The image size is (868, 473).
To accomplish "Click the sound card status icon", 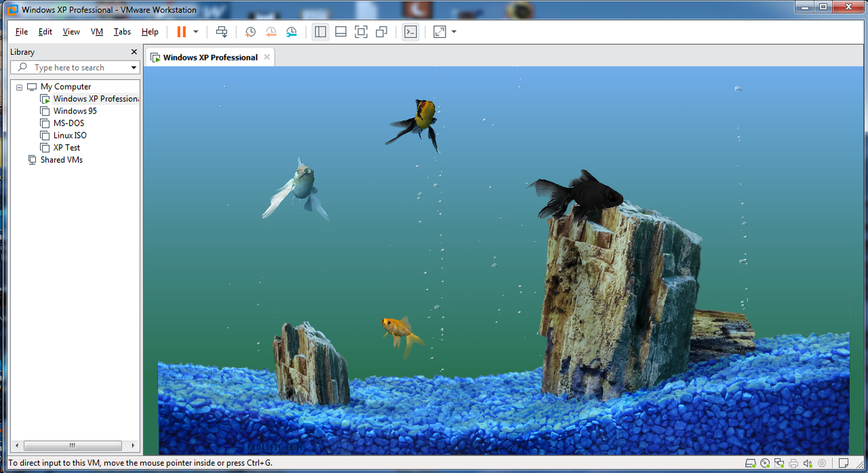I will pos(808,463).
